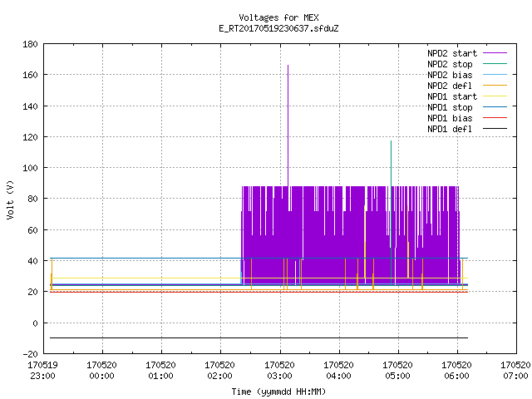Click the x-axis tick '170520 00:00'

coord(101,371)
